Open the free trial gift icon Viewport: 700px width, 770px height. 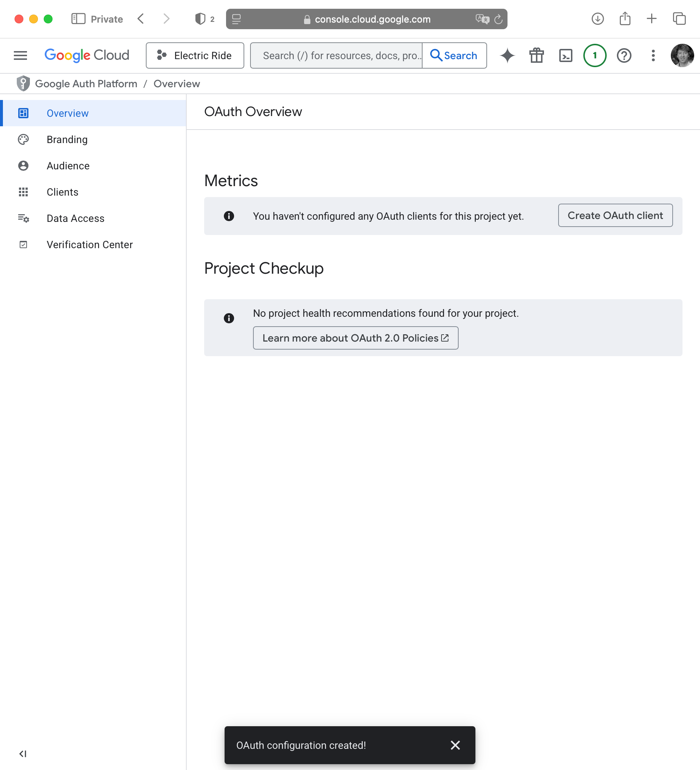[536, 55]
